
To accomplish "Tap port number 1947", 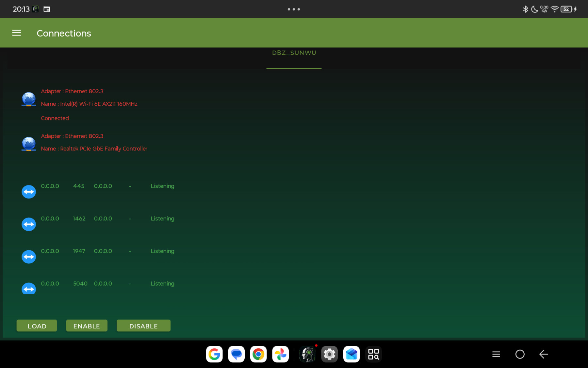I will (79, 251).
